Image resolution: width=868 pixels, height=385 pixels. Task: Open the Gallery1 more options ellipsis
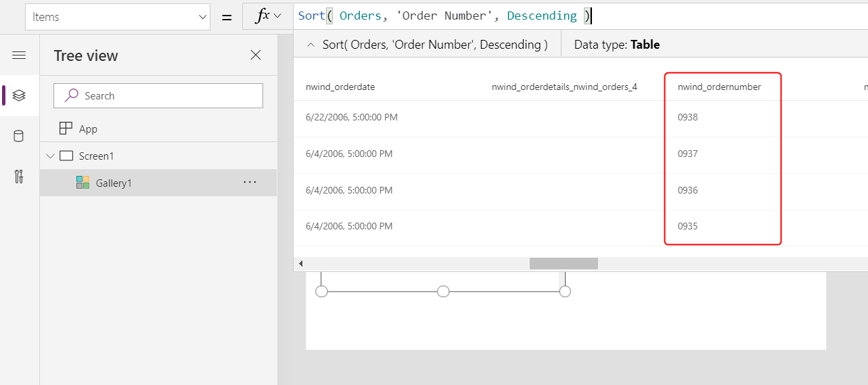[250, 182]
